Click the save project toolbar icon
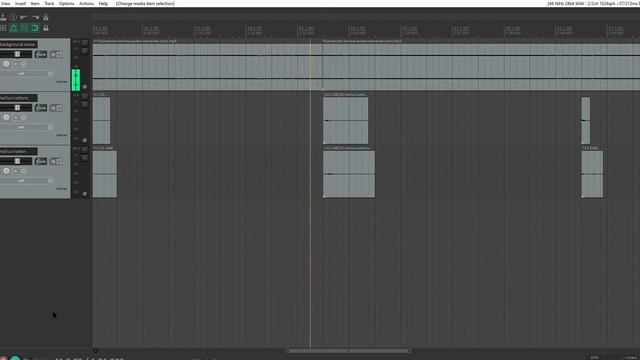 (x=3, y=17)
